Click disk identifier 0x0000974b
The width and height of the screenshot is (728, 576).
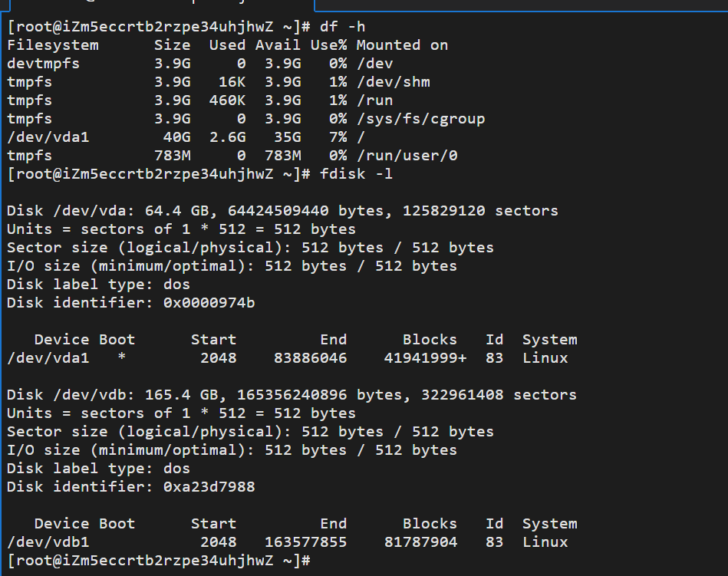[208, 302]
